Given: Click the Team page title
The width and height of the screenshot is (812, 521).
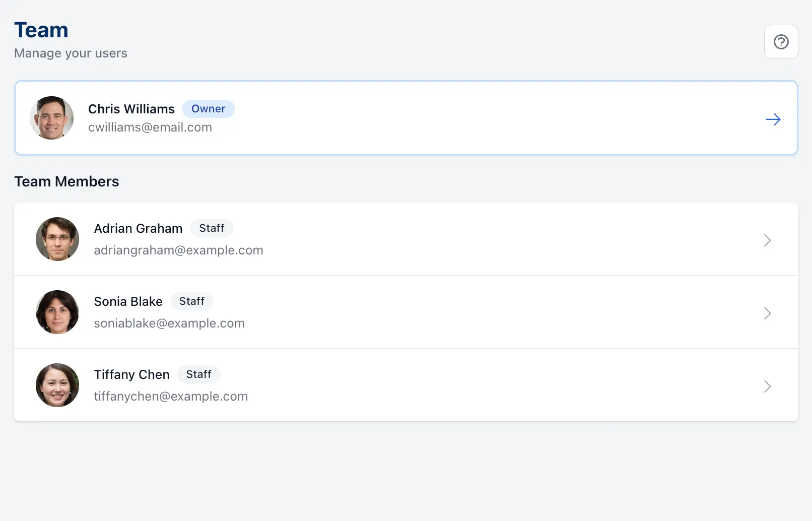Looking at the screenshot, I should point(41,30).
